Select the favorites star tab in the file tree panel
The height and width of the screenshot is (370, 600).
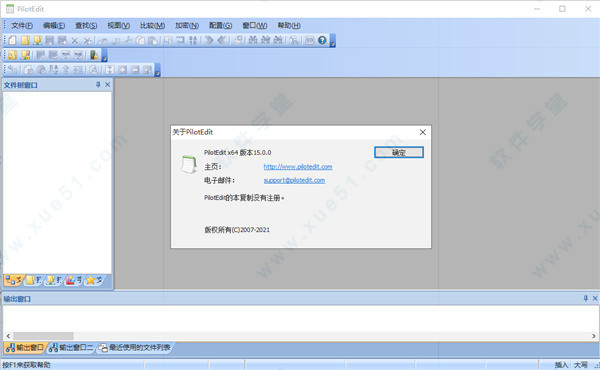pyautogui.click(x=94, y=280)
